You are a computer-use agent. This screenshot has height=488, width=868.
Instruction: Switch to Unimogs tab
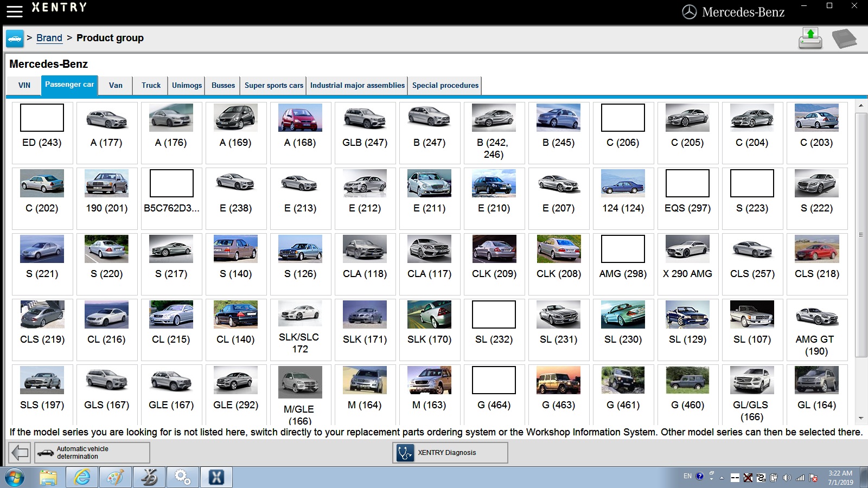(187, 85)
